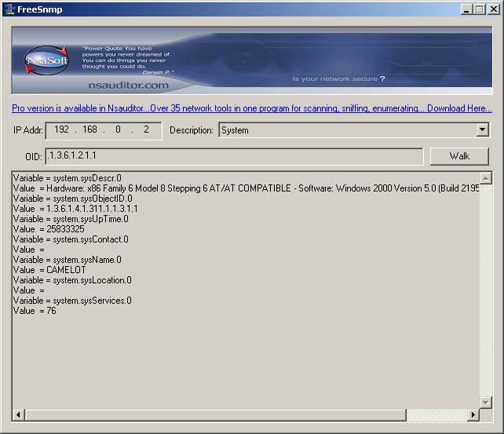
Task: Click the FreeSnmp title bar app icon
Action: tap(10, 9)
